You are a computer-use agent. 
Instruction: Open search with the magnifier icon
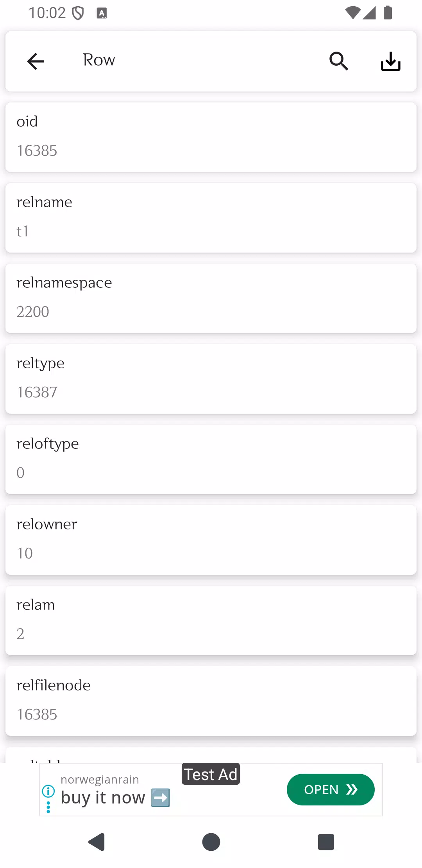tap(338, 61)
